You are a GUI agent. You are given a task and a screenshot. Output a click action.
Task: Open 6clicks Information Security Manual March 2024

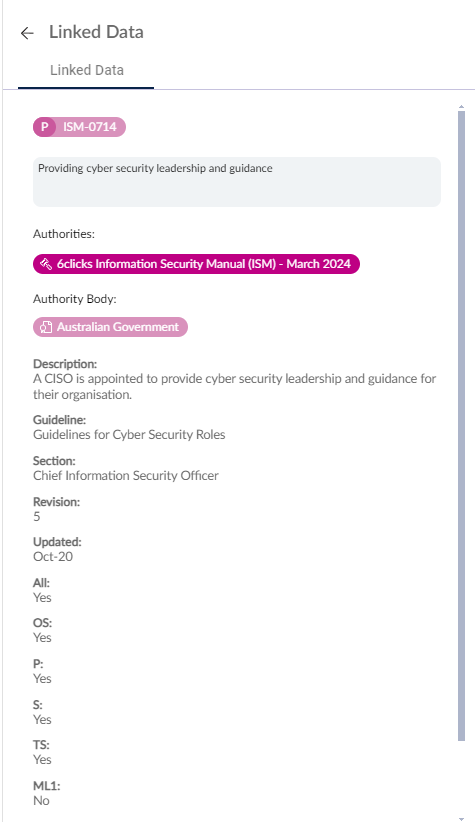197,264
